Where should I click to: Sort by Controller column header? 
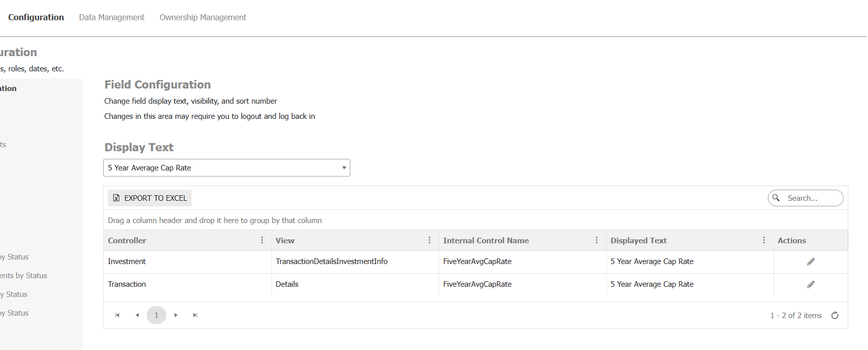(x=127, y=241)
